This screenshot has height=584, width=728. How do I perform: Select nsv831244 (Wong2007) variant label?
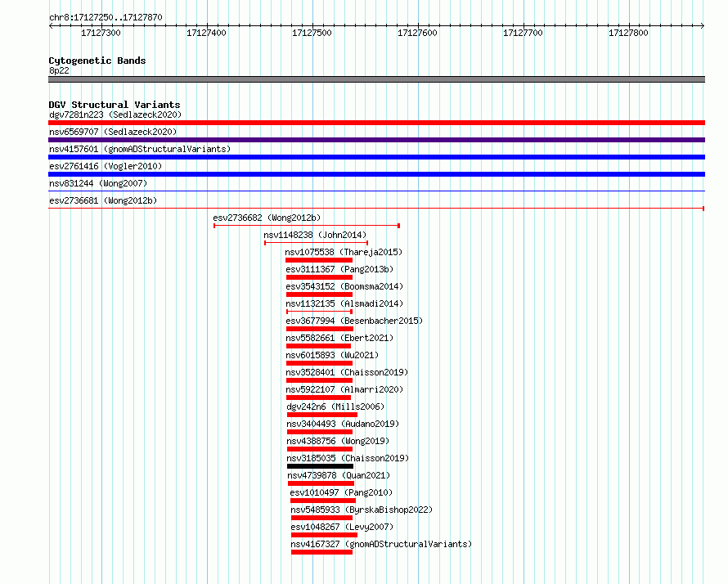pyautogui.click(x=98, y=183)
